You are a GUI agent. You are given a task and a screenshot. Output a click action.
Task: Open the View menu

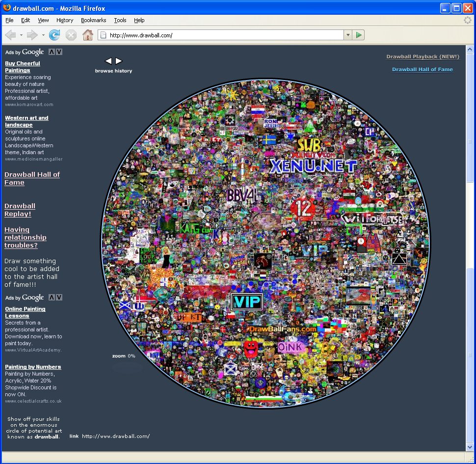coord(43,20)
